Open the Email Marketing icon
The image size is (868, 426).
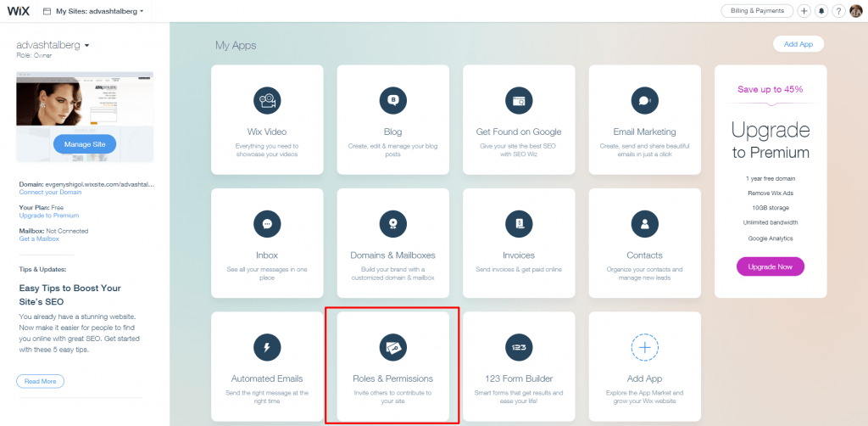pos(644,101)
